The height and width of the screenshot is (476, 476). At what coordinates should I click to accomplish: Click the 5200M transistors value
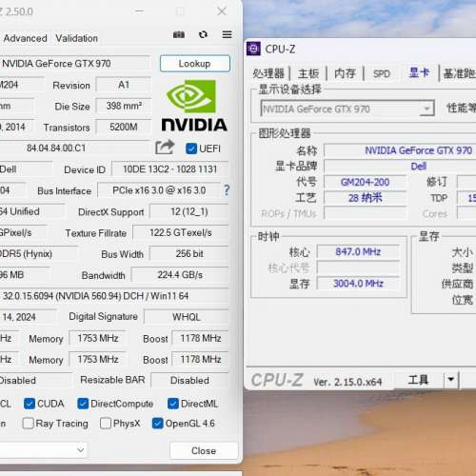tap(124, 127)
